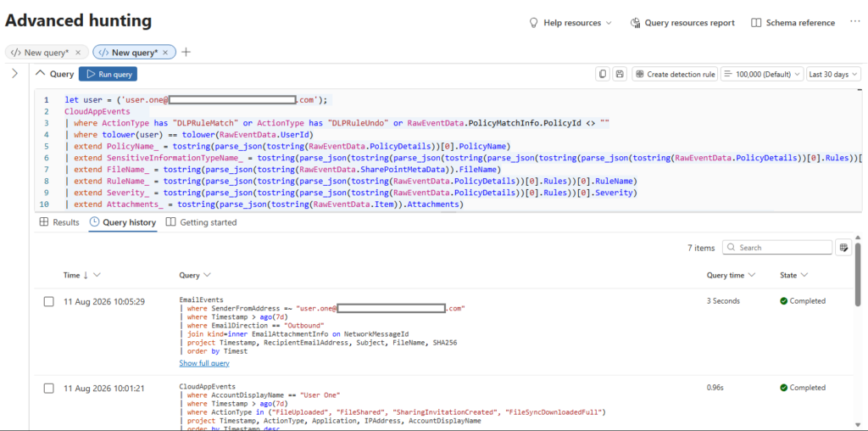Click Show full query link

tap(204, 363)
